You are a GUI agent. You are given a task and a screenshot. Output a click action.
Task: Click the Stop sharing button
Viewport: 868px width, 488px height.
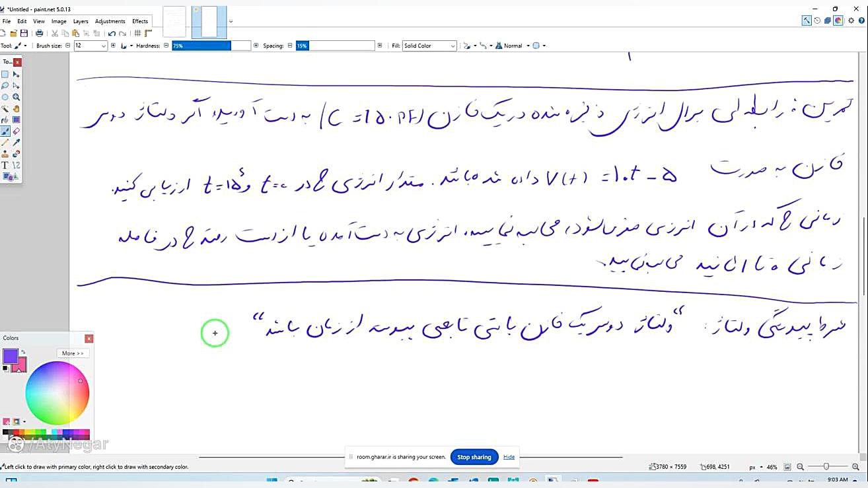(x=474, y=457)
